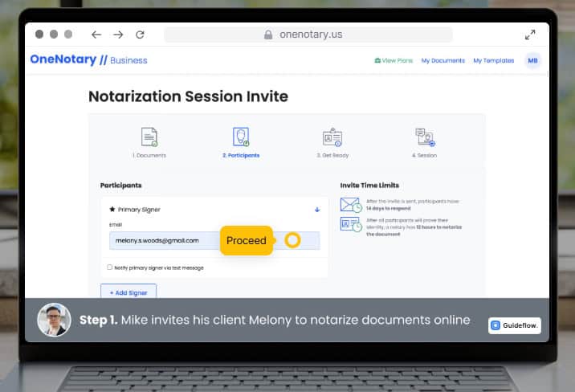This screenshot has height=392, width=575.
Task: Click the onenotary.us address bar
Action: (308, 35)
